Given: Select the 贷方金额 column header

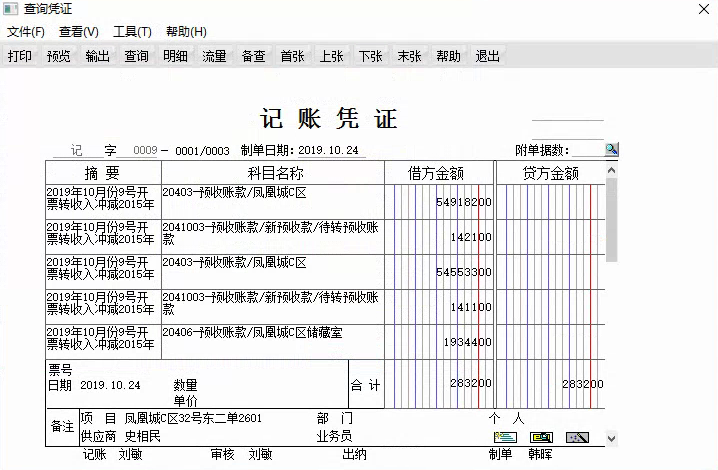Looking at the screenshot, I should [x=551, y=173].
